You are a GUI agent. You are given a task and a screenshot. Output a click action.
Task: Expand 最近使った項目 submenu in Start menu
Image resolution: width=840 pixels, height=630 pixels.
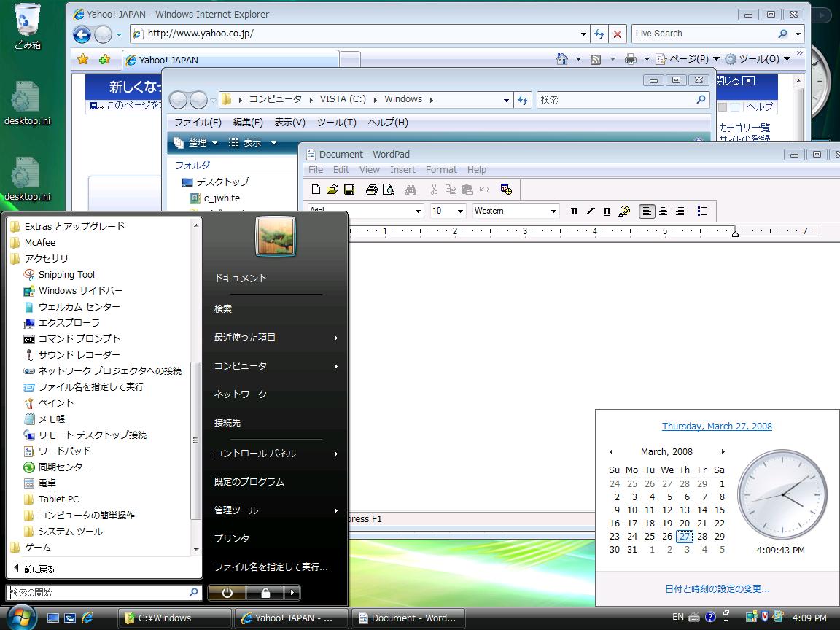click(x=276, y=338)
